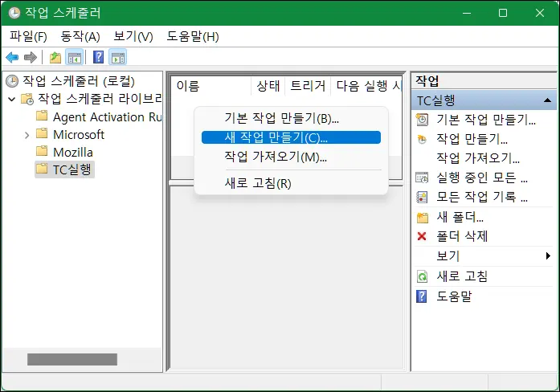560x392 pixels.
Task: Click the 모든 작업 기록 icon
Action: [422, 197]
